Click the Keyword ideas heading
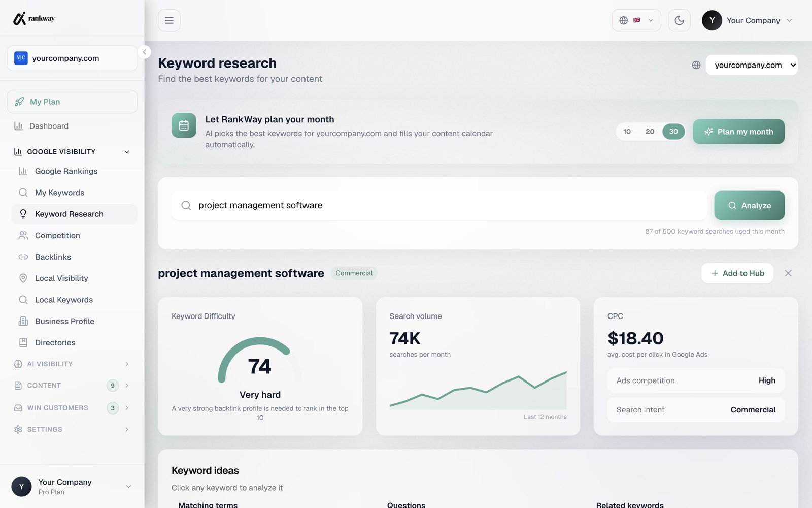This screenshot has height=508, width=812. (x=205, y=471)
